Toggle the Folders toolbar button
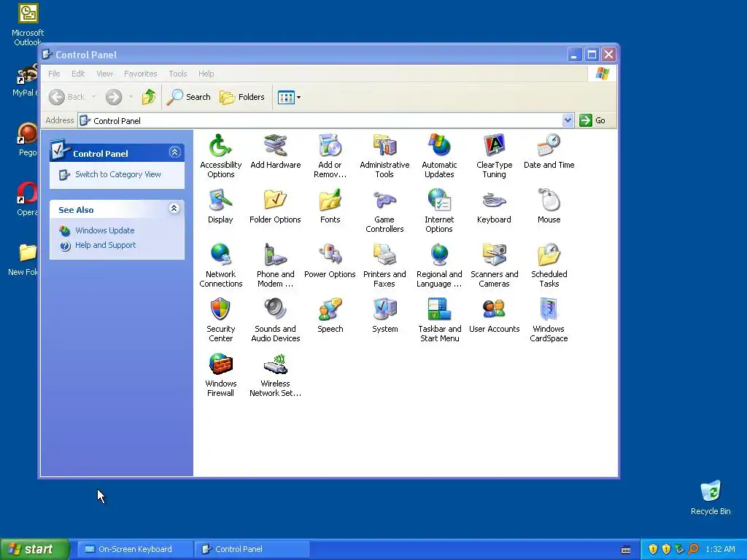Viewport: 747px width, 560px height. tap(242, 97)
